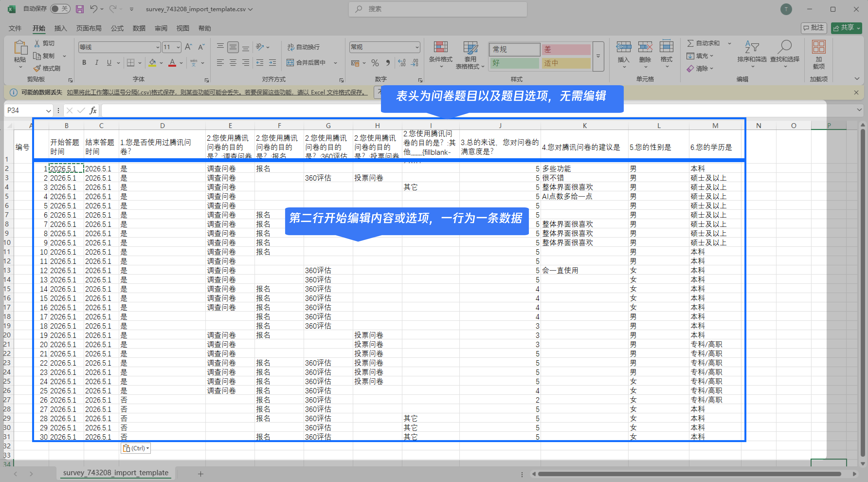
Task: Click the Merge and Center icon
Action: pos(290,63)
